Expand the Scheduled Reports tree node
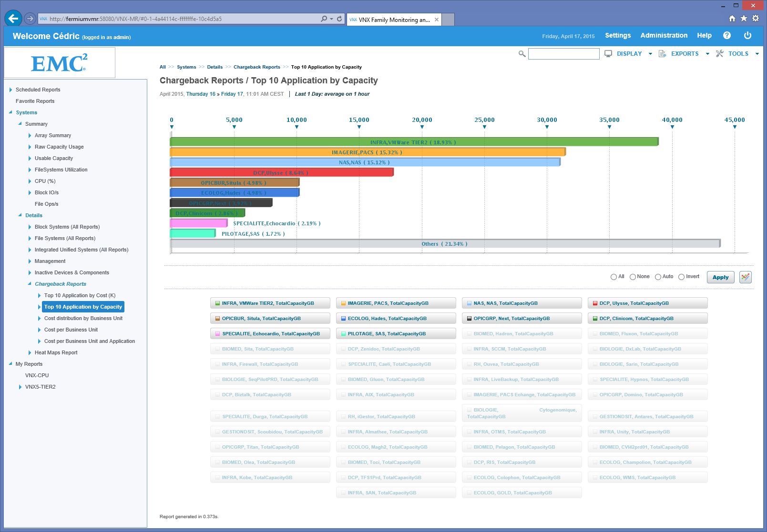The height and width of the screenshot is (532, 767). (11, 90)
